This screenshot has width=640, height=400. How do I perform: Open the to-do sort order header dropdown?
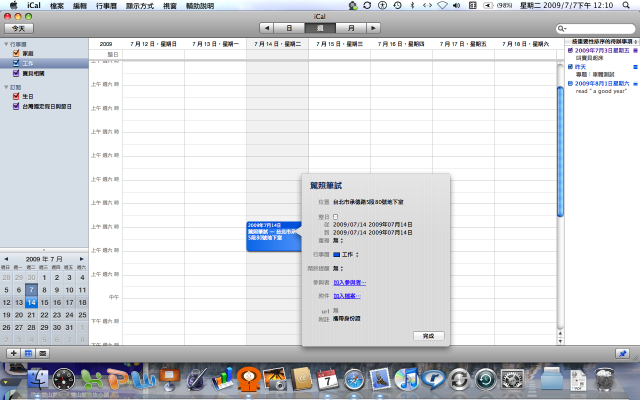click(602, 42)
